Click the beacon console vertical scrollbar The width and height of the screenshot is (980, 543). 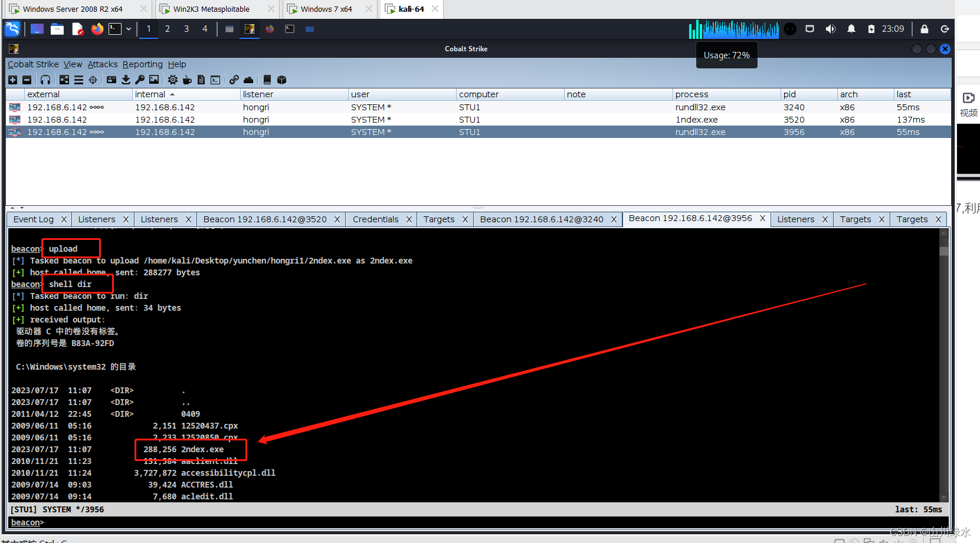click(944, 365)
